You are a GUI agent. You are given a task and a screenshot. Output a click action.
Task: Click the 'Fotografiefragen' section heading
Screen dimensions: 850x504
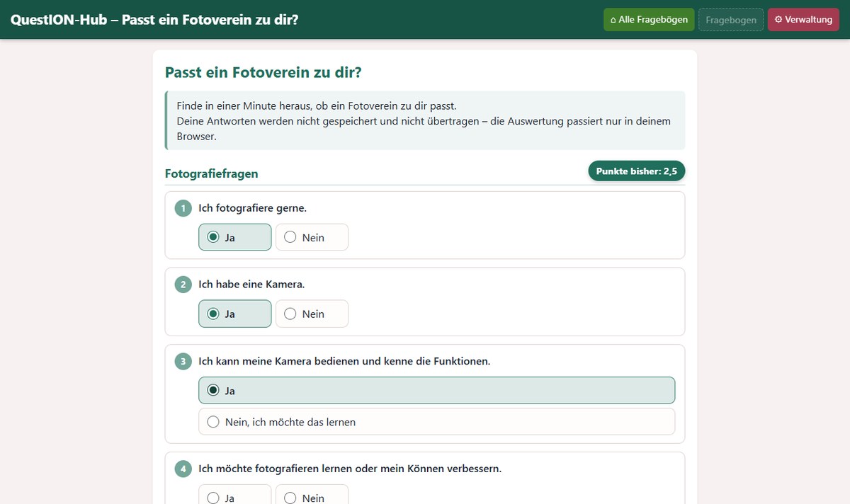click(212, 173)
